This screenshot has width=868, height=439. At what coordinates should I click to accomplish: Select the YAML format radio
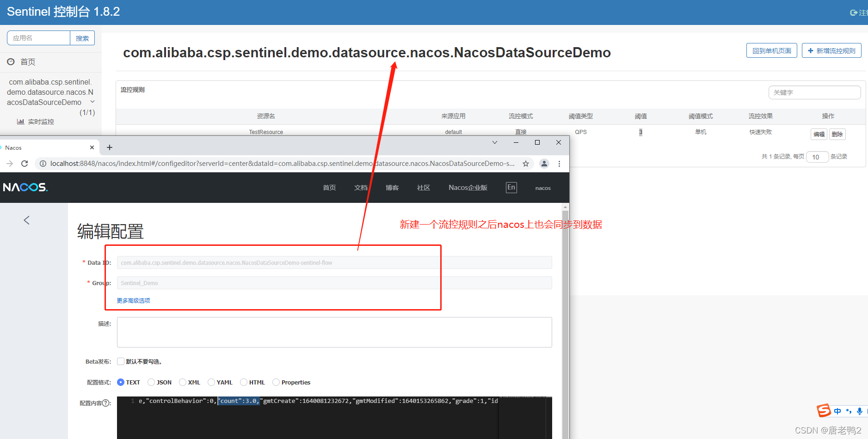click(211, 382)
